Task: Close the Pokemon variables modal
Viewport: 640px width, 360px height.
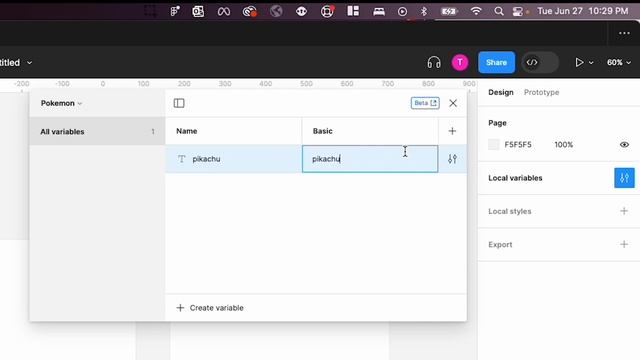Action: [453, 103]
